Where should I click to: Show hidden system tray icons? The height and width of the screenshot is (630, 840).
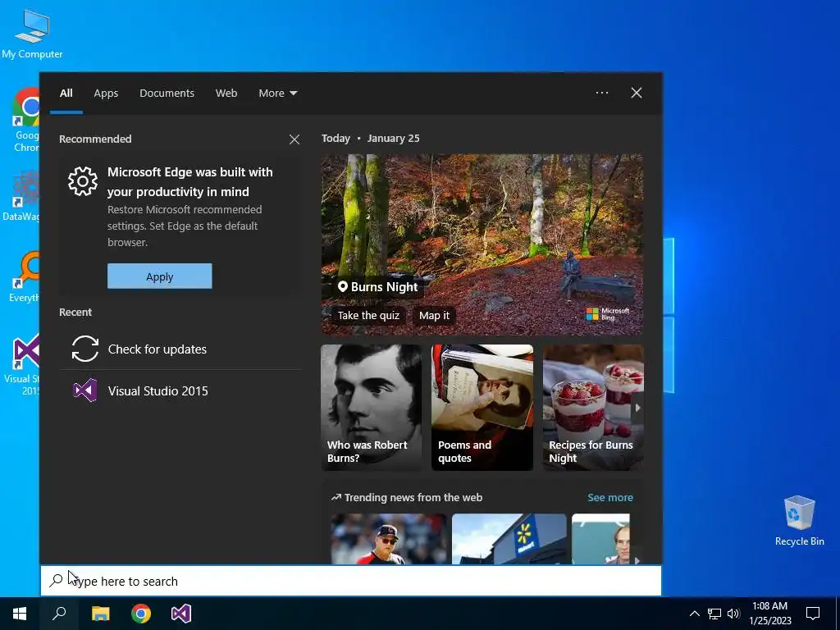coord(694,614)
